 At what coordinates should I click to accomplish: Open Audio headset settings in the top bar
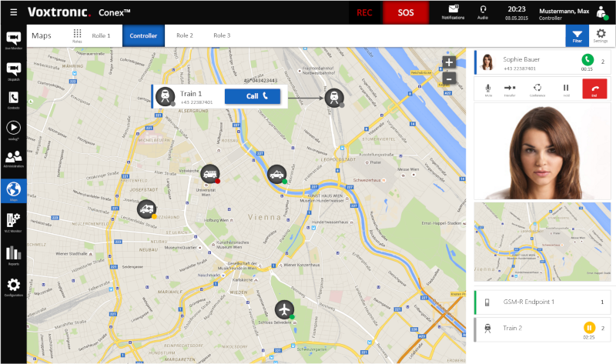coord(483,12)
